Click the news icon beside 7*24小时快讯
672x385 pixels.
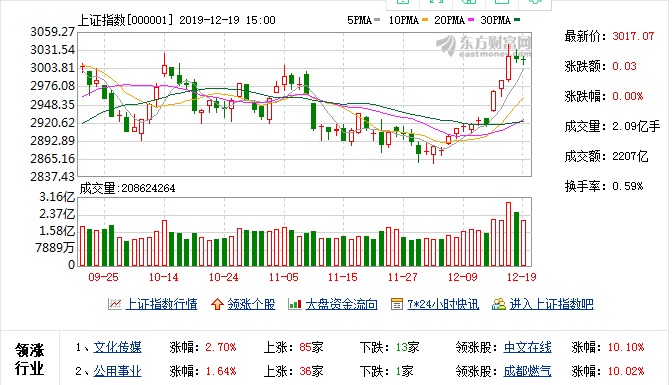(x=397, y=304)
